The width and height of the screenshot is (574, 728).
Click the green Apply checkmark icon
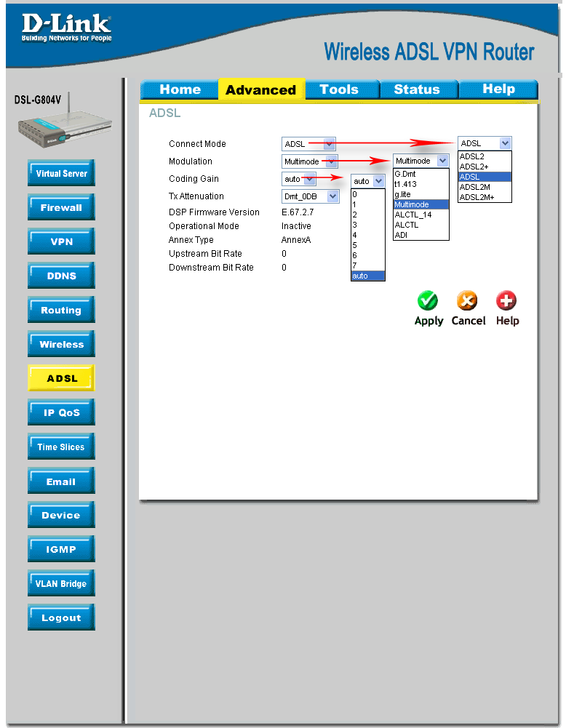(x=427, y=300)
